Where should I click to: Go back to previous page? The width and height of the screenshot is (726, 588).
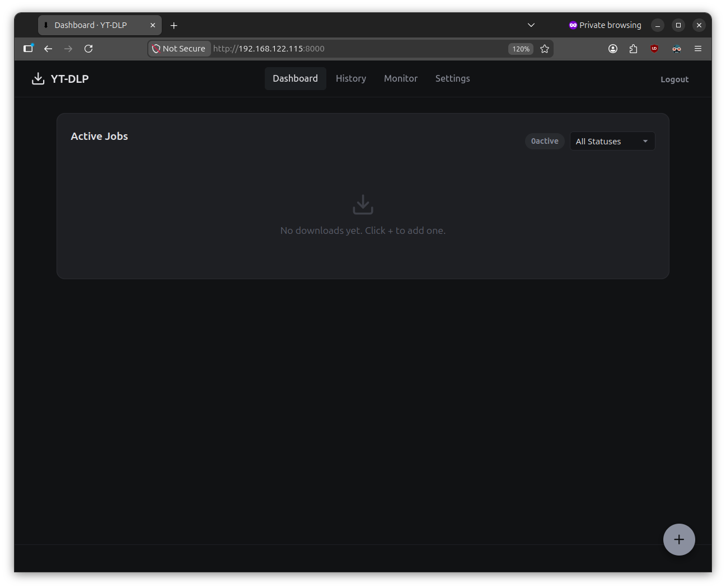[x=48, y=49]
